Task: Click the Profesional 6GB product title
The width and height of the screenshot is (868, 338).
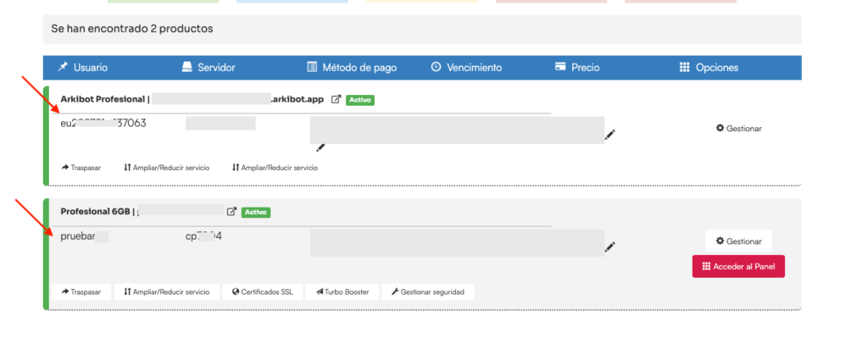Action: [95, 211]
